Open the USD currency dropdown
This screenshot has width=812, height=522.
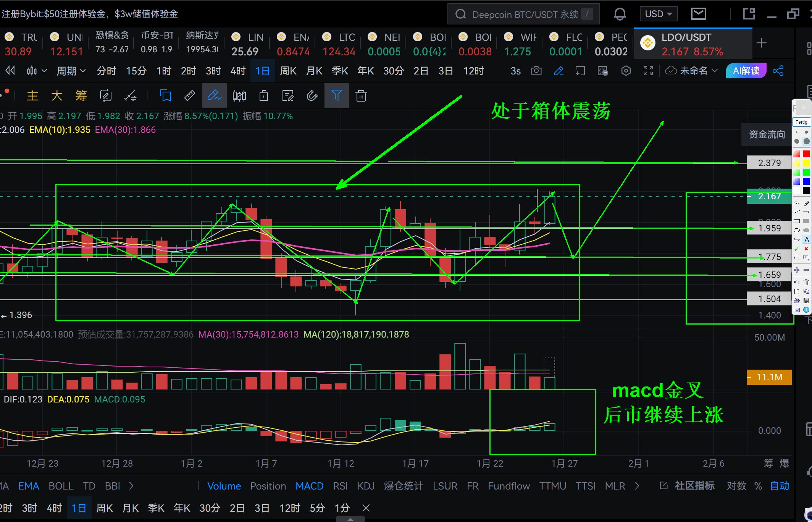click(x=659, y=14)
